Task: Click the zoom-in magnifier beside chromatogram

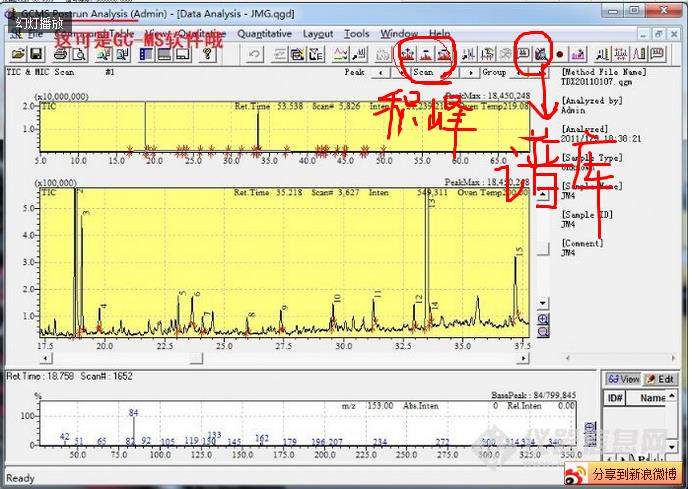Action: (543, 319)
